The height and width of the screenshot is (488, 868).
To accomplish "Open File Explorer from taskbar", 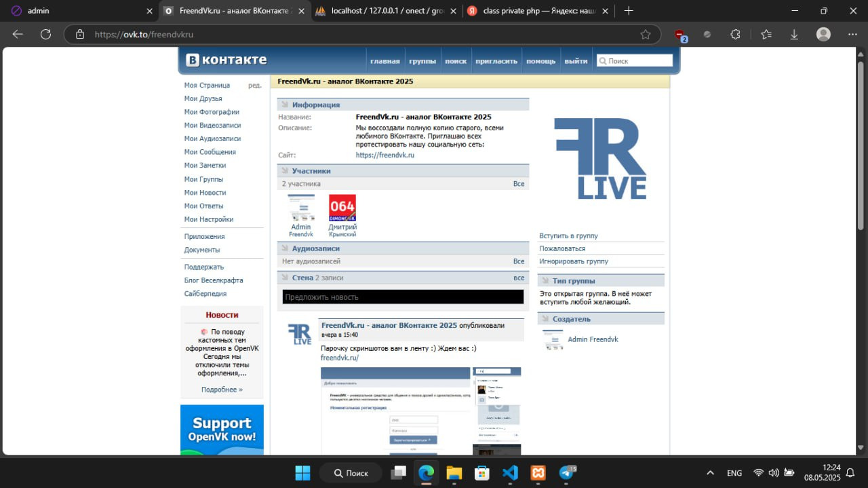I will click(454, 472).
